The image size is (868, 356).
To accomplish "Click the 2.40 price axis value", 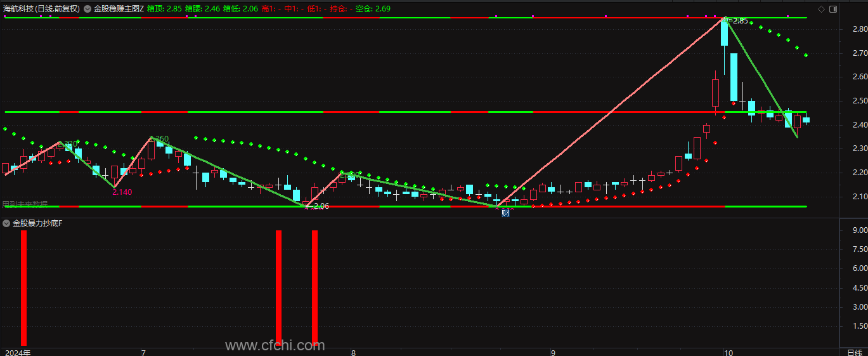I will (859, 125).
